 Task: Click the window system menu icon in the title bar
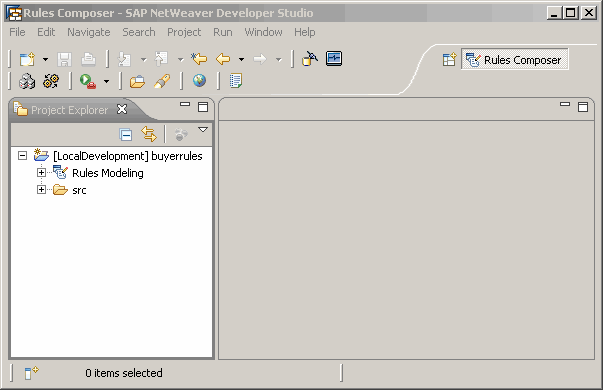(x=14, y=13)
